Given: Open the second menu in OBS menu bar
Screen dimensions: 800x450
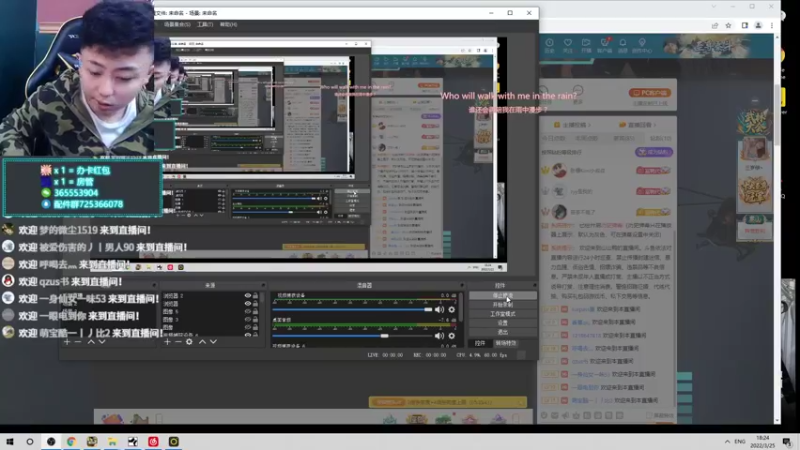Looking at the screenshot, I should click(177, 24).
